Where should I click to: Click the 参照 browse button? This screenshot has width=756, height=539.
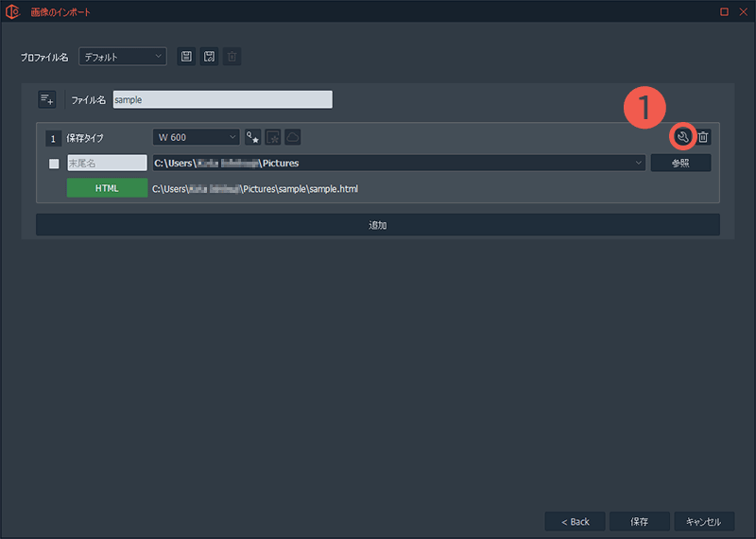click(680, 163)
